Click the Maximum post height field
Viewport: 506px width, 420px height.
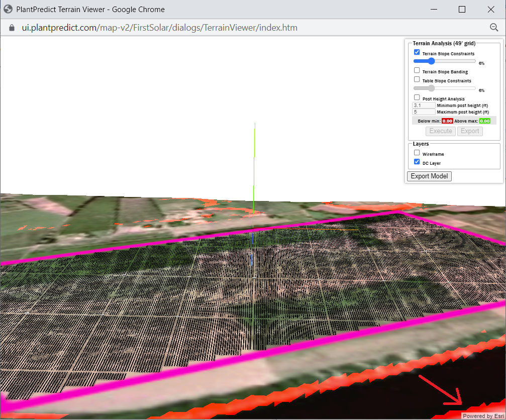click(423, 112)
